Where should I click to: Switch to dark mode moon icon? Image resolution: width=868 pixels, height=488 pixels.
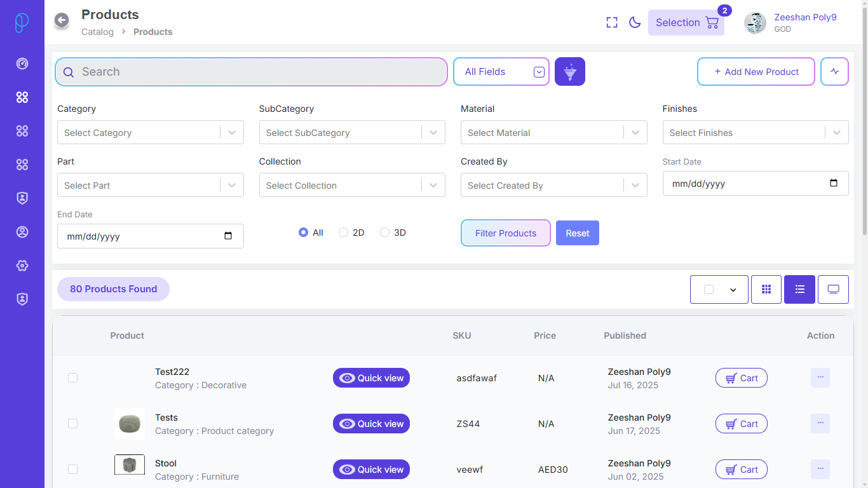coord(634,23)
